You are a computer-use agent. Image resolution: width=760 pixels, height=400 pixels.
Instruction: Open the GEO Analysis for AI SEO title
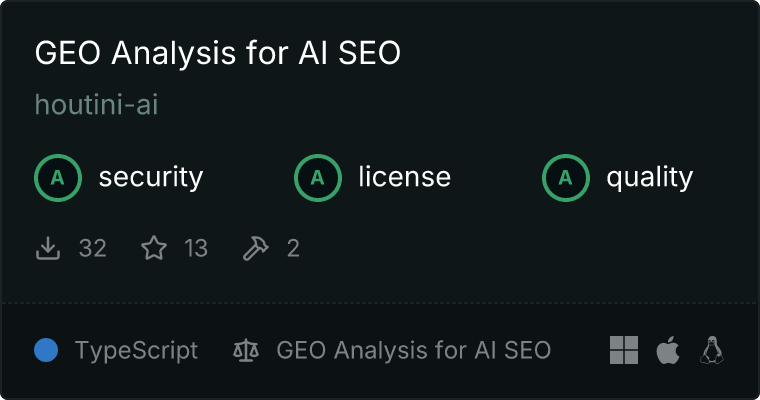tap(217, 54)
